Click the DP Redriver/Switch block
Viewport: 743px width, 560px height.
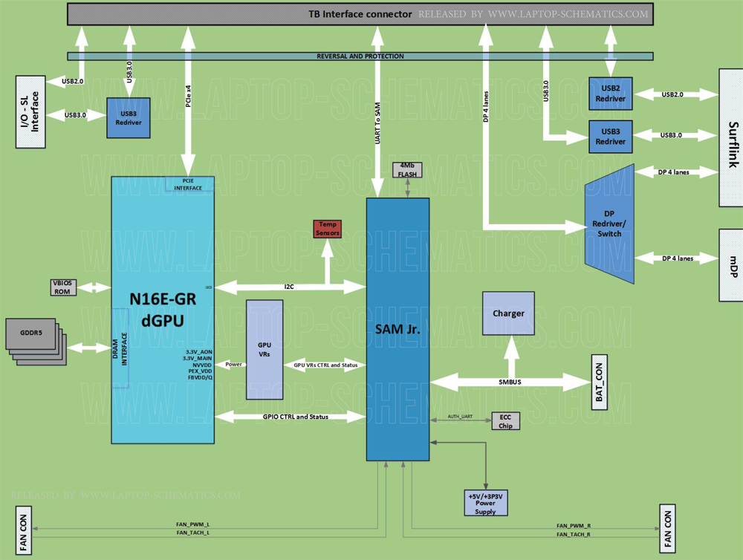(613, 224)
